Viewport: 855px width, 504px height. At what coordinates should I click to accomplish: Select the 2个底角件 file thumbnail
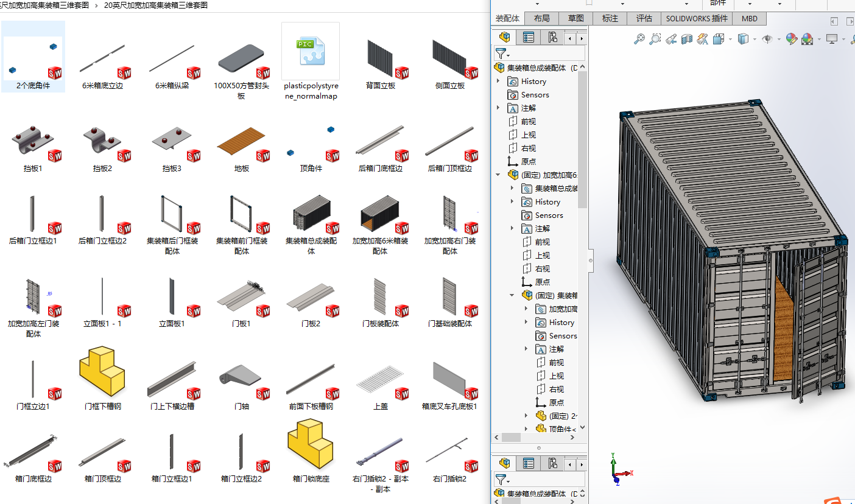[33, 57]
